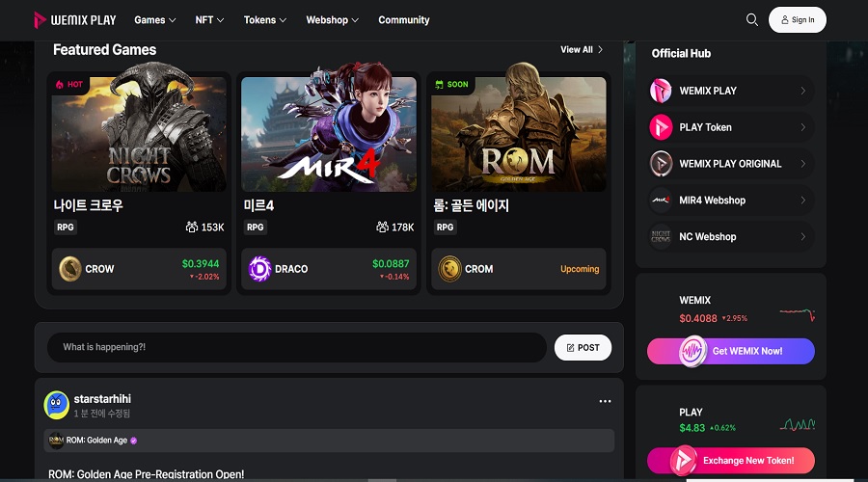The image size is (868, 482).
Task: Click the 나이트 크로우 game title
Action: pyautogui.click(x=89, y=206)
